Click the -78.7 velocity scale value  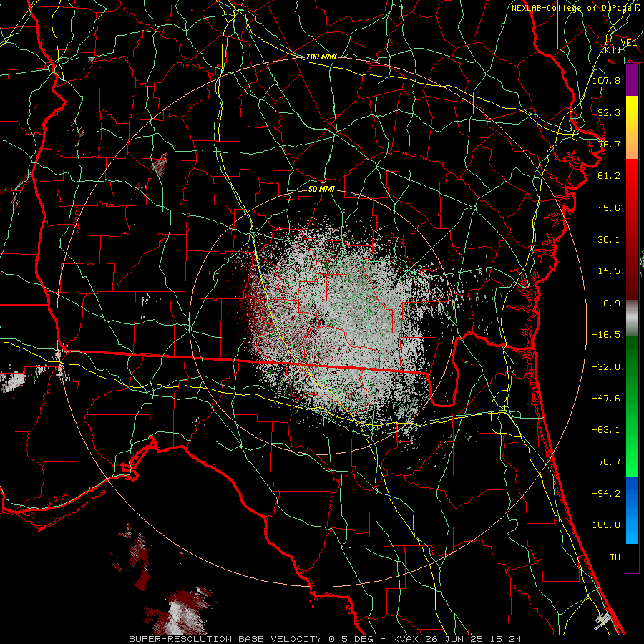pyautogui.click(x=606, y=462)
